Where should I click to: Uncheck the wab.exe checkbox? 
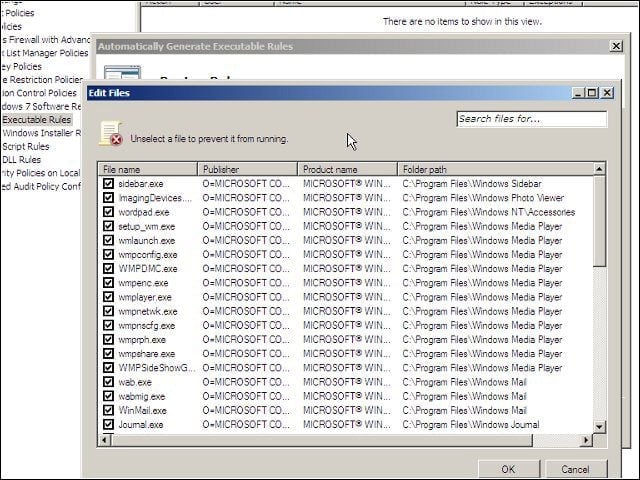108,382
